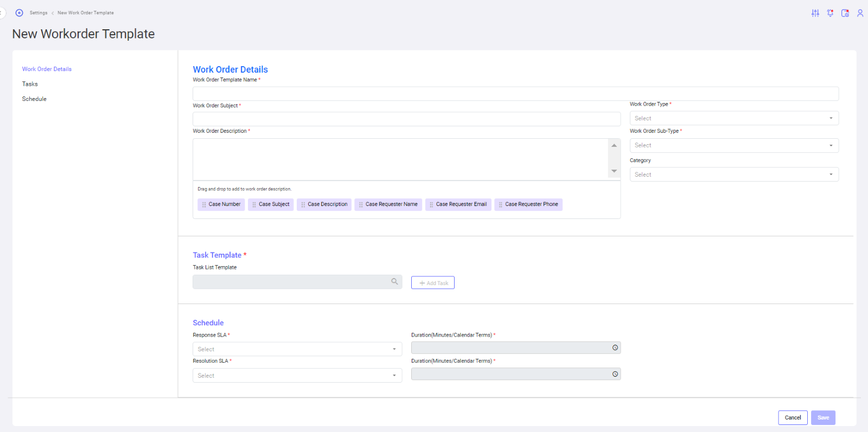Click the search icon in Task List Template
The height and width of the screenshot is (432, 868).
[x=394, y=282]
